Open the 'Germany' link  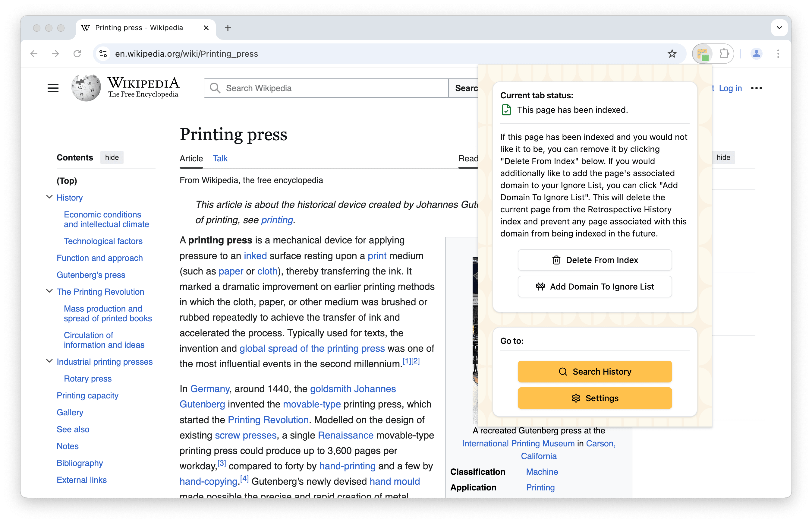point(210,389)
